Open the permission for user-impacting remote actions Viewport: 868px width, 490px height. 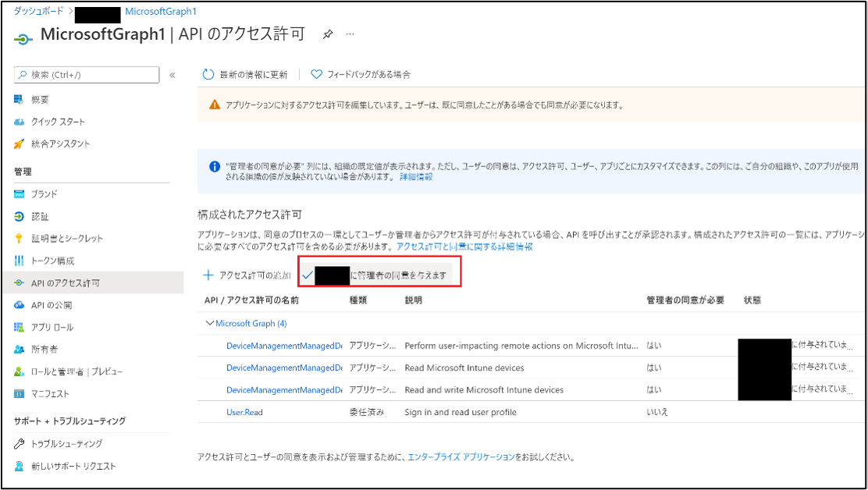click(x=284, y=346)
